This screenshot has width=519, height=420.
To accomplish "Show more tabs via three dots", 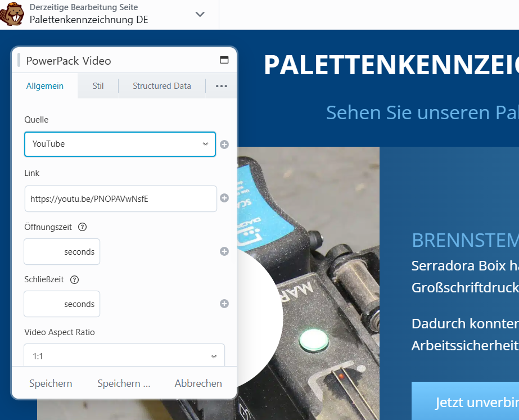I will pos(222,86).
